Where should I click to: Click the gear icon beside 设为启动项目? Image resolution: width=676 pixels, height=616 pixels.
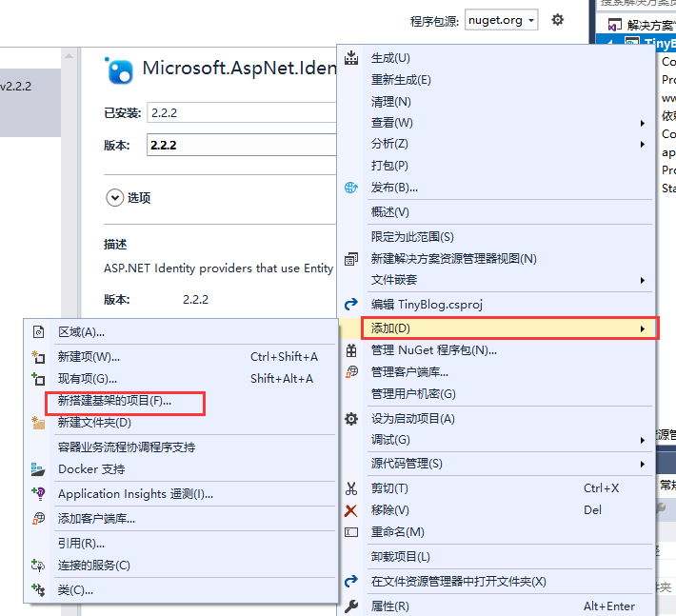pyautogui.click(x=351, y=419)
